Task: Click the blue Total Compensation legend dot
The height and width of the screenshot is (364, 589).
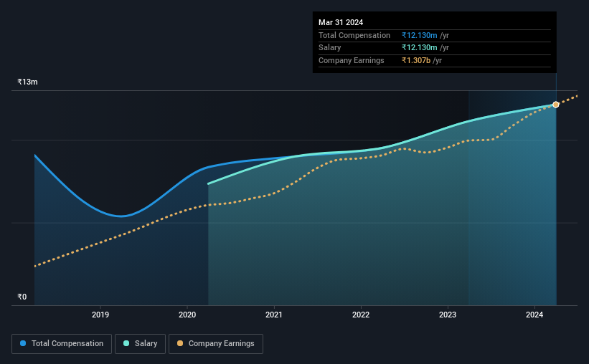Action: pos(23,343)
